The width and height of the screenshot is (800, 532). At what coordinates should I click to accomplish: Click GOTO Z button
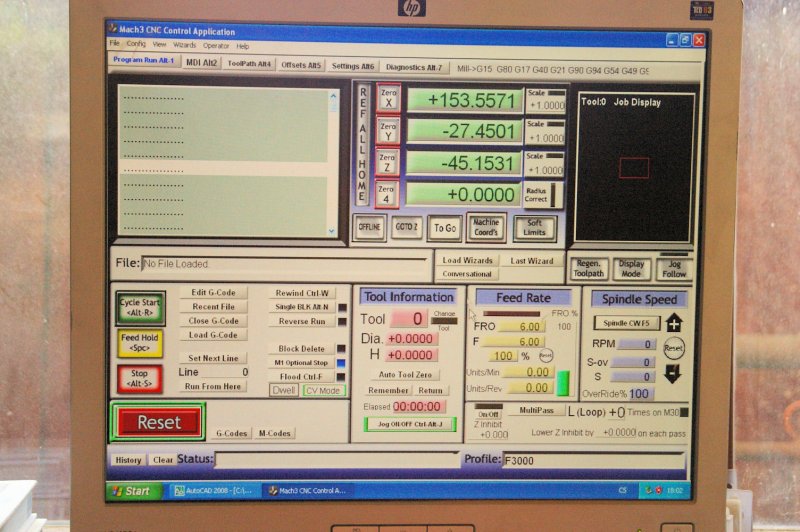(x=407, y=227)
